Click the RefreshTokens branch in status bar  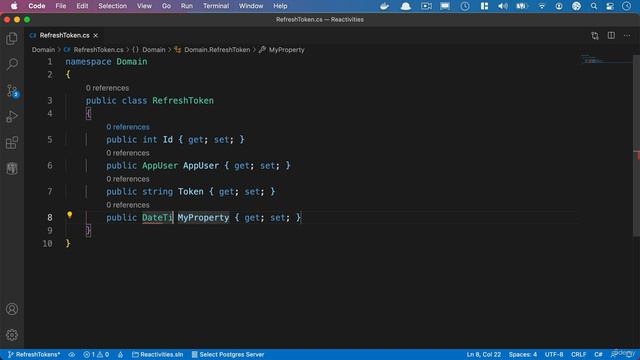point(34,354)
